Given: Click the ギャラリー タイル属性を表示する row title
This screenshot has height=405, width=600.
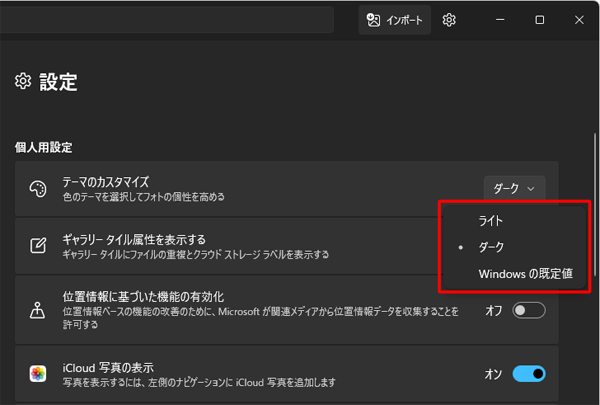Looking at the screenshot, I should (134, 240).
